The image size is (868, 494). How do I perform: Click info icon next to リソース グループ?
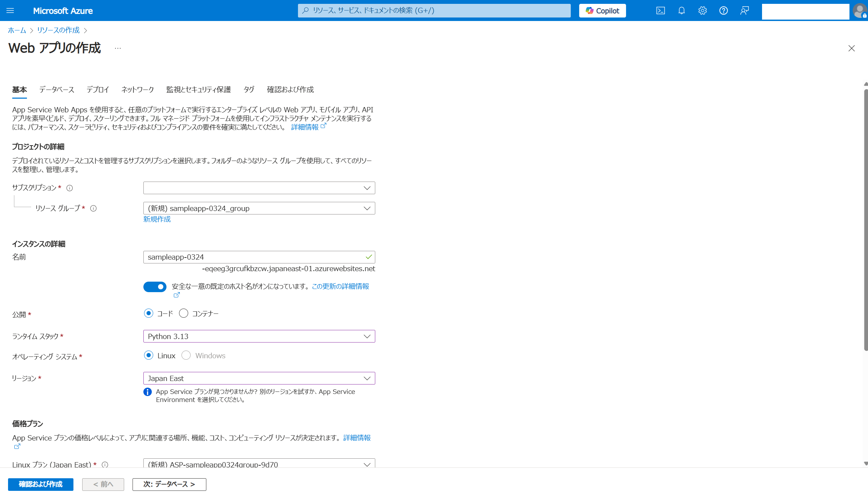point(93,209)
